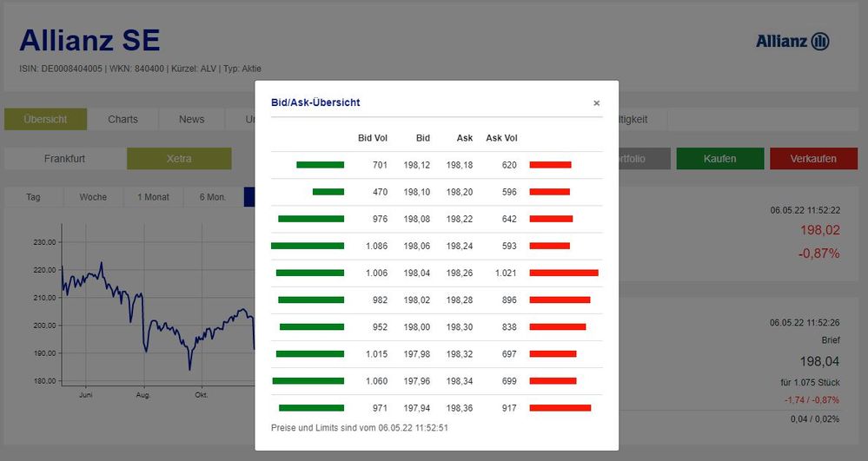Screen dimensions: 868x461
Task: Click red bar for ask 198,36
Action: [x=560, y=408]
